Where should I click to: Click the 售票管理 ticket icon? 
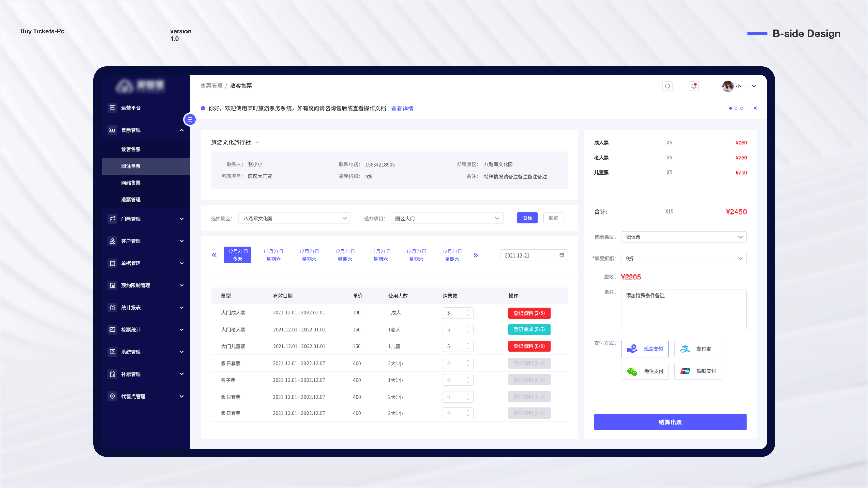112,130
